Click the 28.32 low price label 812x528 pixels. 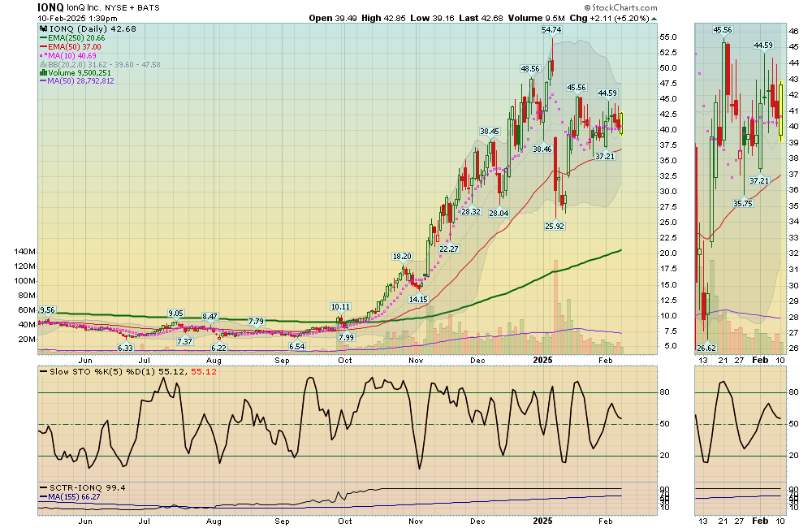click(x=471, y=211)
